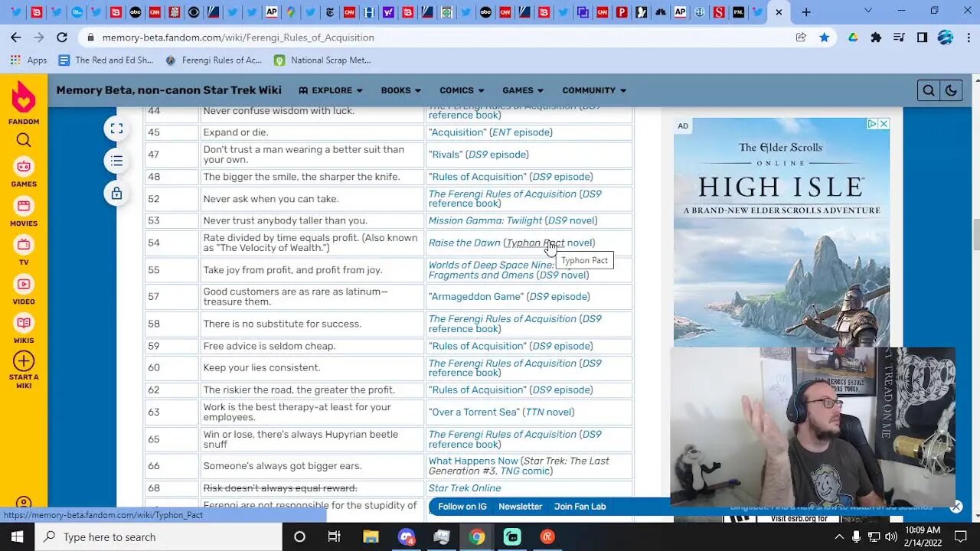Open 'National Scrap Met...' bookmark
The width and height of the screenshot is (980, 551).
pos(322,60)
